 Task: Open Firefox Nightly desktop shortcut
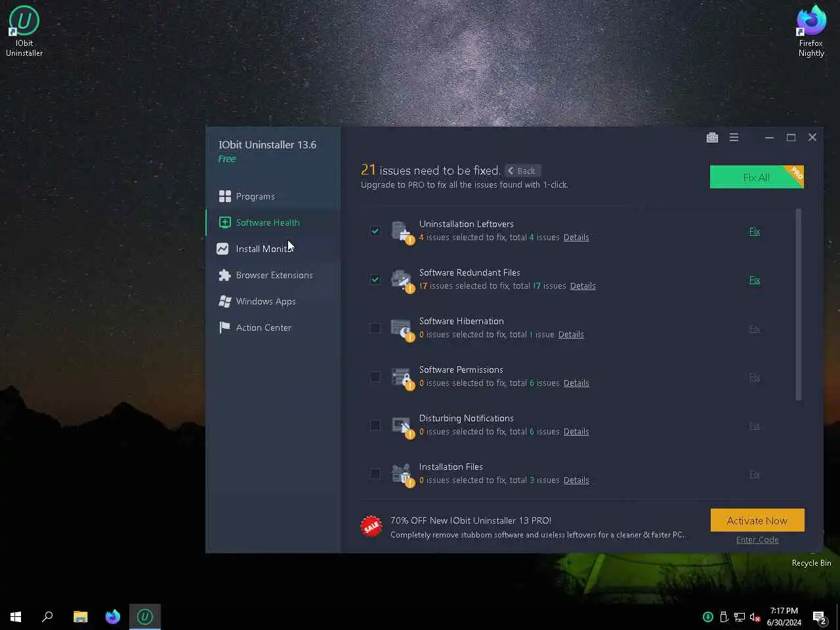pyautogui.click(x=811, y=31)
